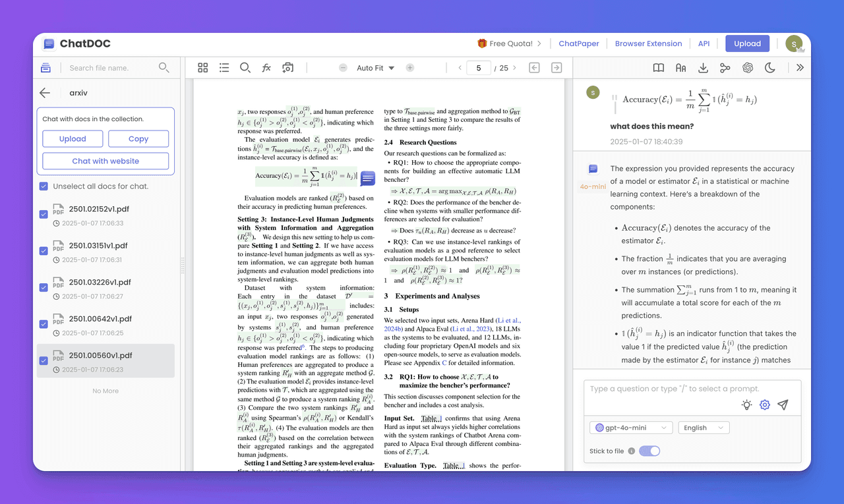The width and height of the screenshot is (844, 504).
Task: Click the Chat with website button
Action: 105,161
